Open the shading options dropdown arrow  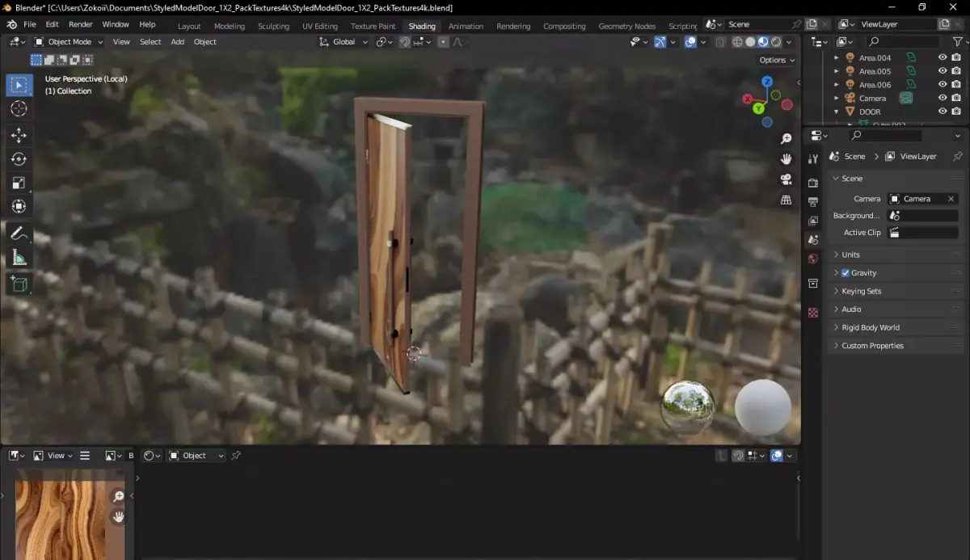pyautogui.click(x=789, y=42)
